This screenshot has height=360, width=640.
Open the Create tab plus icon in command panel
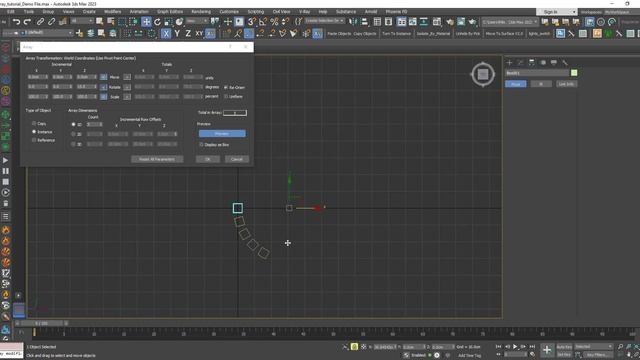click(x=509, y=62)
